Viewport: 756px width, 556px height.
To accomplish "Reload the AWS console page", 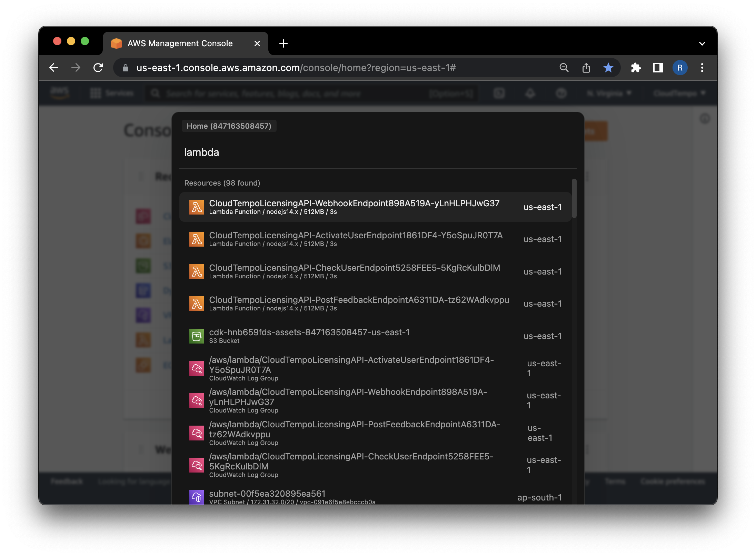I will click(x=98, y=68).
